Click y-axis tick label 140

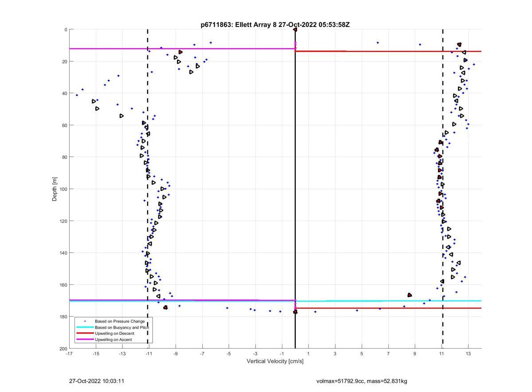point(63,253)
